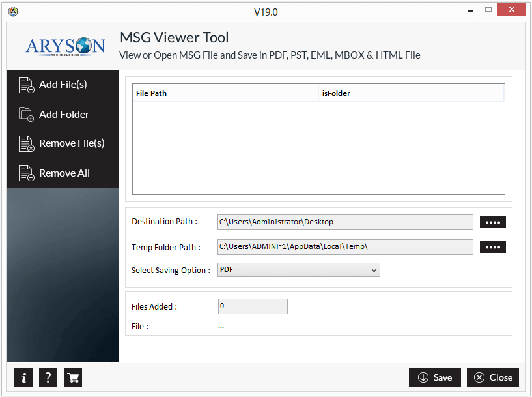Viewport: 532px width, 397px height.
Task: Click the 'Temp Folder Path :' label
Action: tap(166, 247)
